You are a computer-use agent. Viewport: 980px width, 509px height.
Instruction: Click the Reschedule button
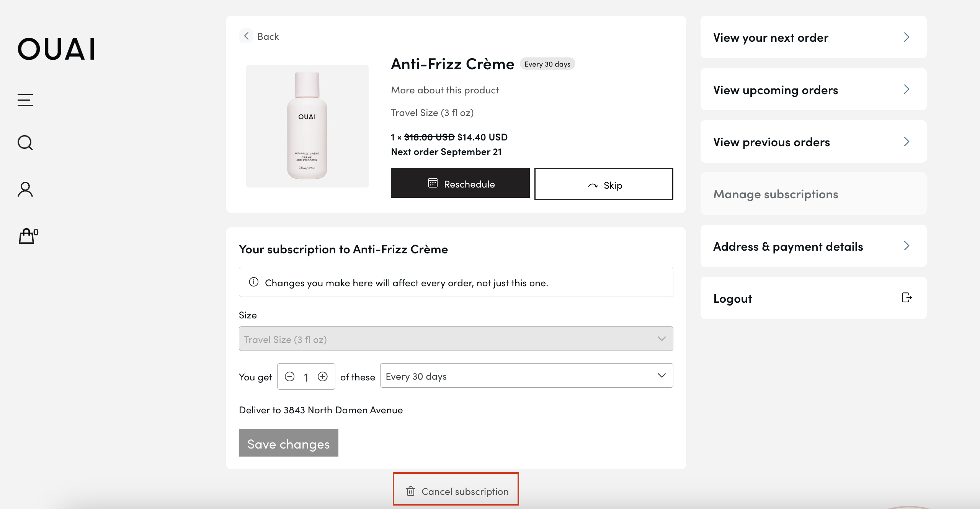[460, 183]
